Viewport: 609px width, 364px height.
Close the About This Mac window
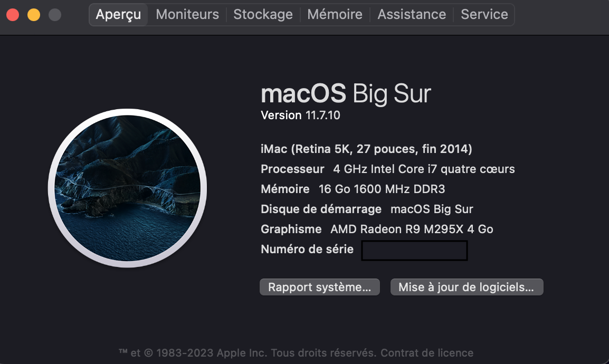click(x=13, y=15)
